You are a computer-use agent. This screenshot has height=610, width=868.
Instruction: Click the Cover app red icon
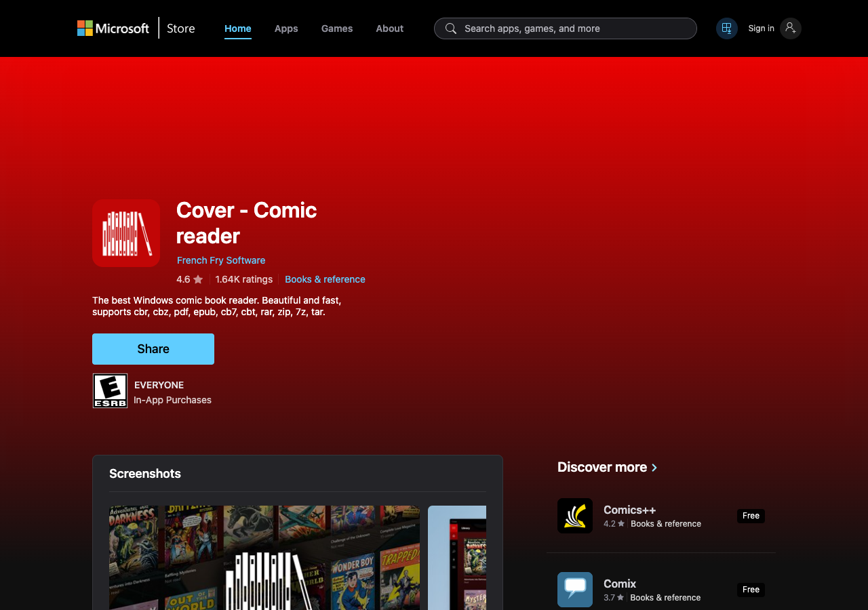(x=126, y=233)
